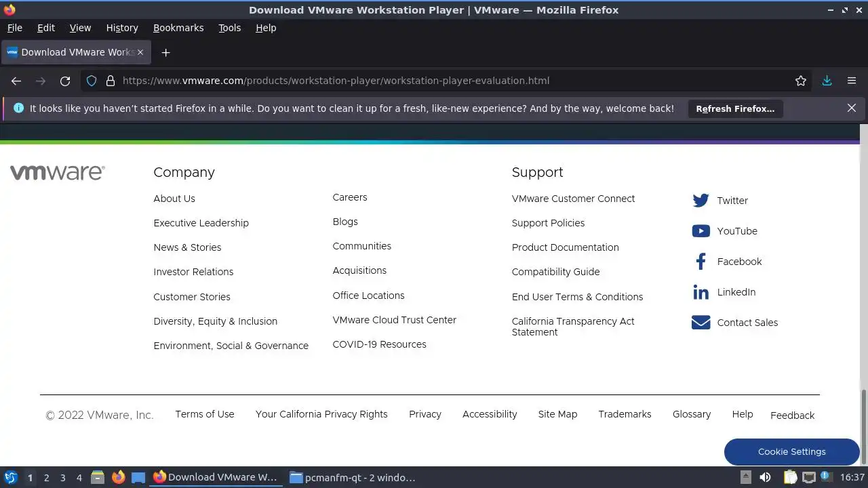Go back to the previous page
868x488 pixels.
click(x=16, y=81)
